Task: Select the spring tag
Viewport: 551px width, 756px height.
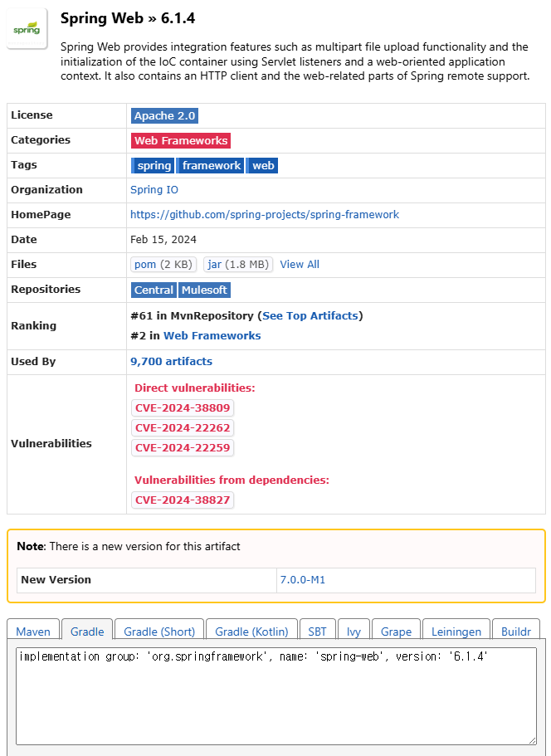Action: (153, 165)
